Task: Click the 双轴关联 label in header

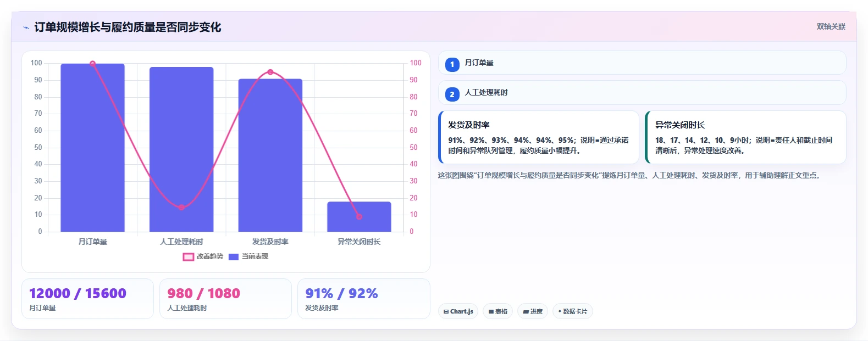Action: pos(831,27)
